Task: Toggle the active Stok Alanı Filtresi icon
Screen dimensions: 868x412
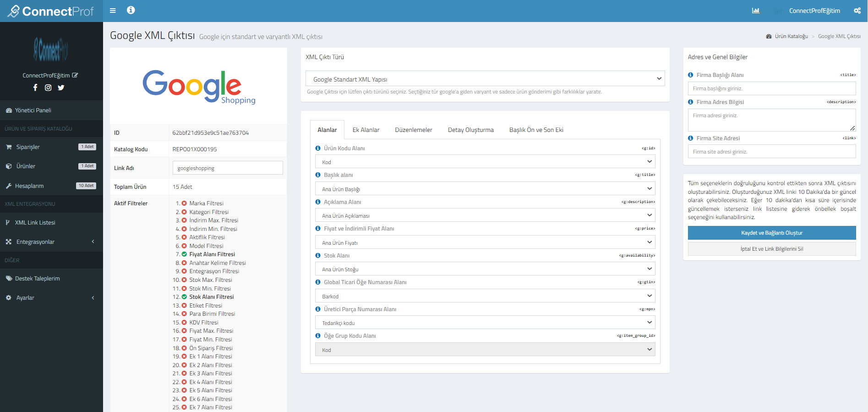Action: coord(184,297)
